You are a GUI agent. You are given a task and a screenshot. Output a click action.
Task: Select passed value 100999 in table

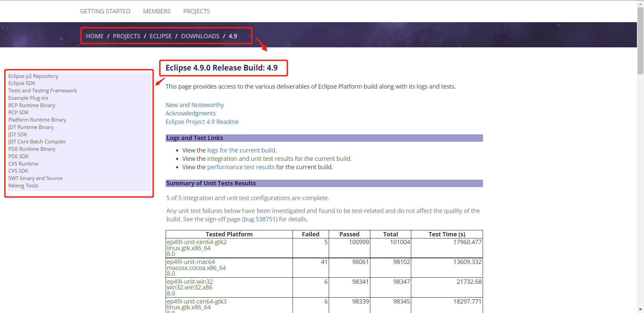point(359,242)
